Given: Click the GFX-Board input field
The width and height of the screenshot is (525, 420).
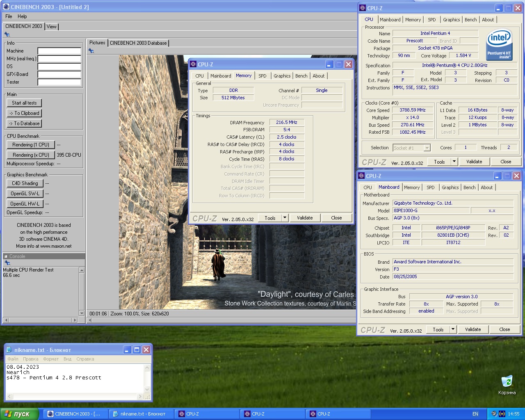Looking at the screenshot, I should pyautogui.click(x=59, y=74).
